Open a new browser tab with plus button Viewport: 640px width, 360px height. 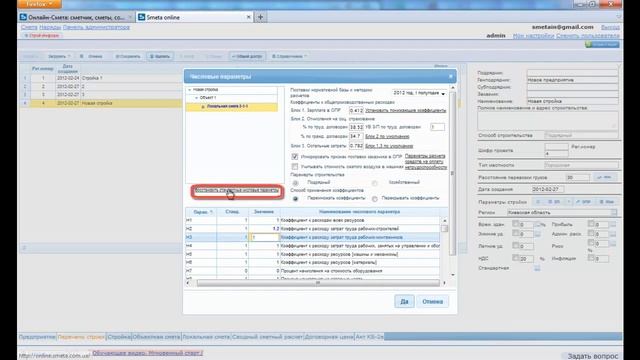pyautogui.click(x=260, y=17)
